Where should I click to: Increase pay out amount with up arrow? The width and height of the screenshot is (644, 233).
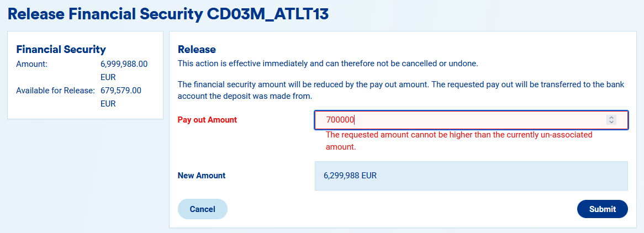[611, 118]
